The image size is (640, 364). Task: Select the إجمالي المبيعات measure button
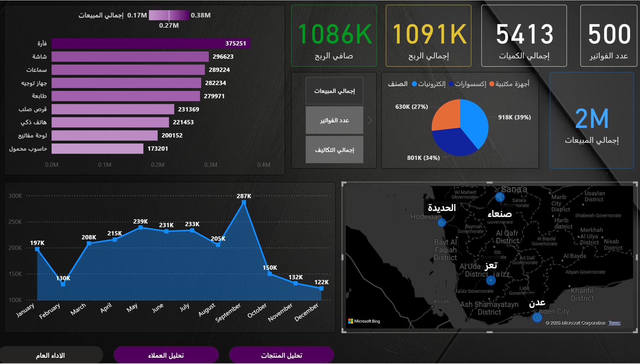click(334, 91)
